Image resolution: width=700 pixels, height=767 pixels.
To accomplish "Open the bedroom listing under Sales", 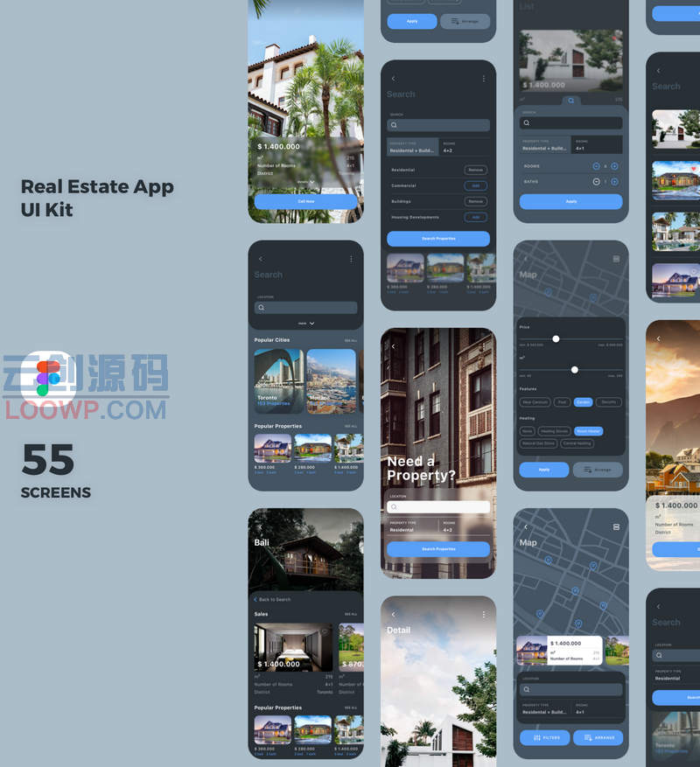I will coord(294,647).
